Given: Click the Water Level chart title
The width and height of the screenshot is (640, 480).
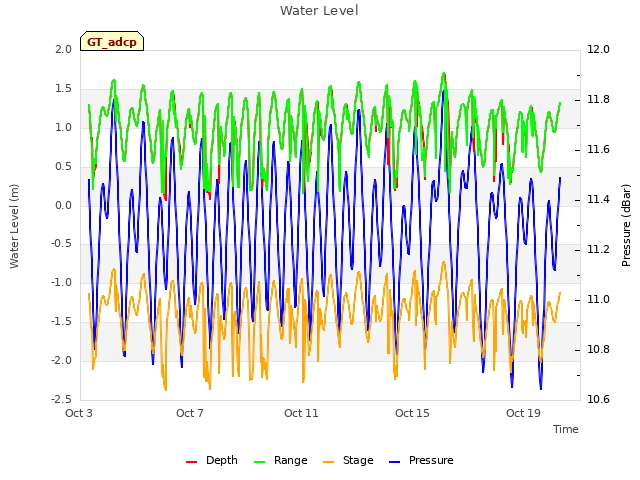Looking at the screenshot, I should (319, 11).
